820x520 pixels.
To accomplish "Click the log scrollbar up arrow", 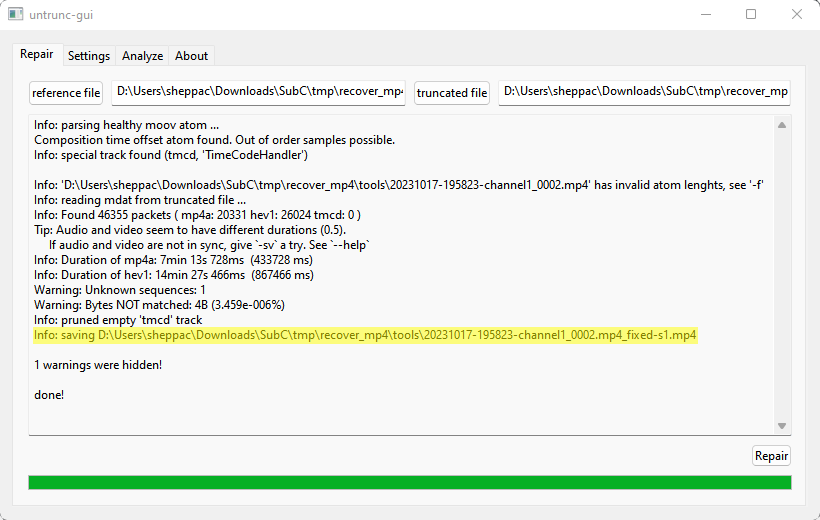I will point(782,125).
